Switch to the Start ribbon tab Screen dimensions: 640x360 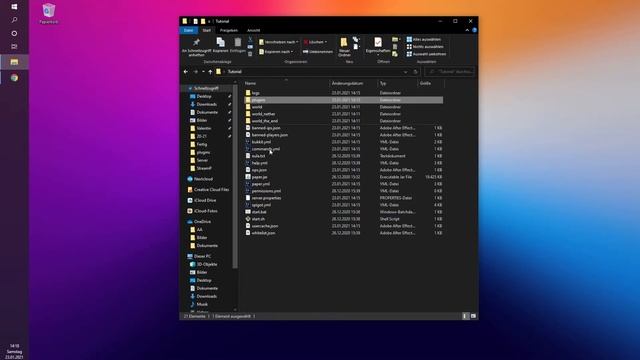[207, 30]
